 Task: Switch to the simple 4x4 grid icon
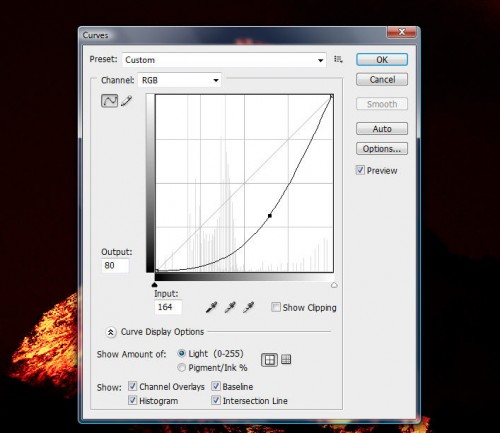point(269,360)
